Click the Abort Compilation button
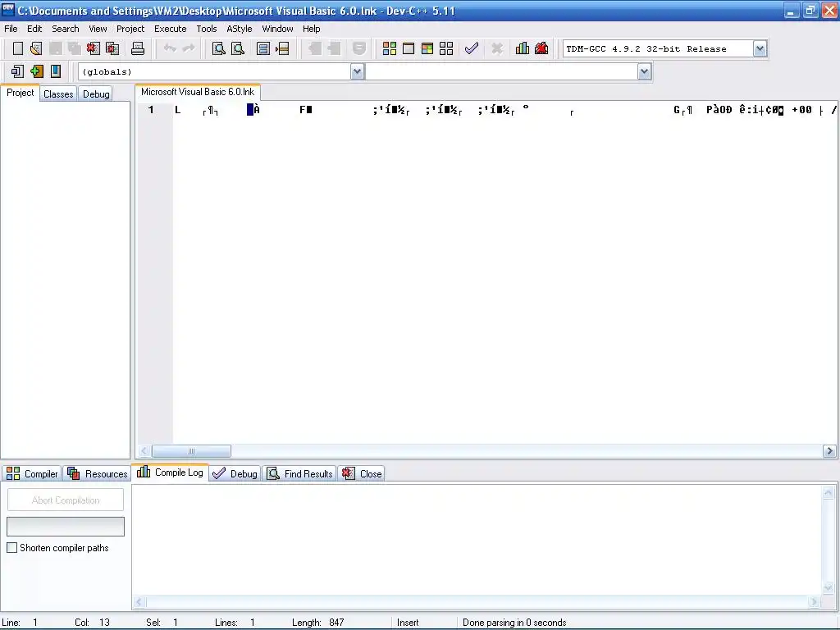Image resolution: width=840 pixels, height=630 pixels. point(66,500)
